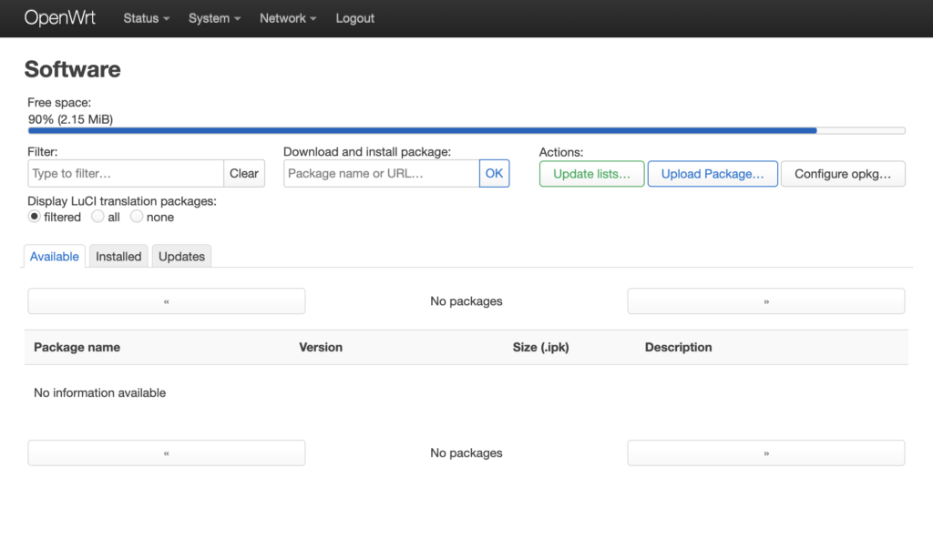
Task: Open the Network dropdown menu
Action: point(288,18)
